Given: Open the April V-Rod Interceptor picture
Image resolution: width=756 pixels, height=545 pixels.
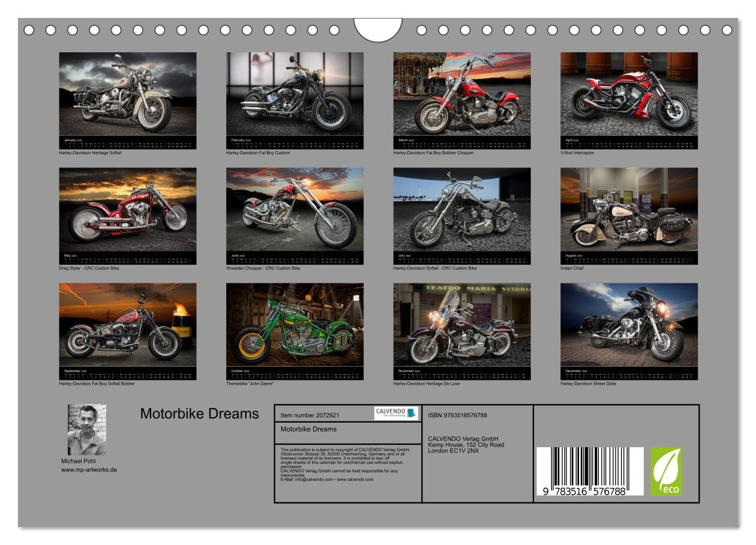Looking at the screenshot, I should 629,94.
